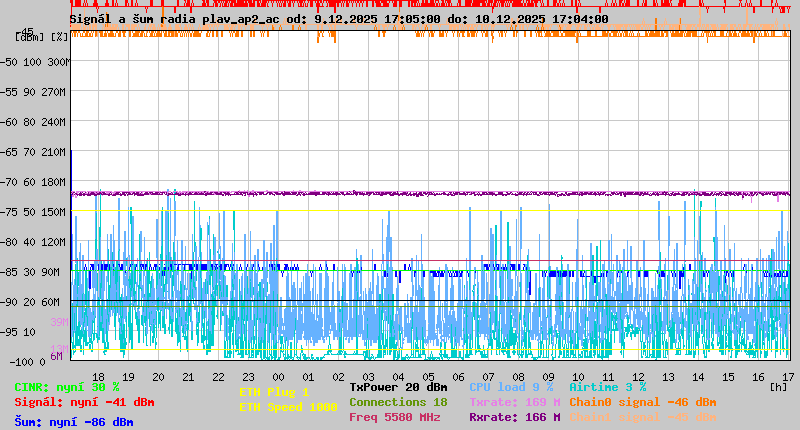The image size is (800, 430).
Task: Select the yellow ETH Plug legend entry
Action: pos(274,392)
